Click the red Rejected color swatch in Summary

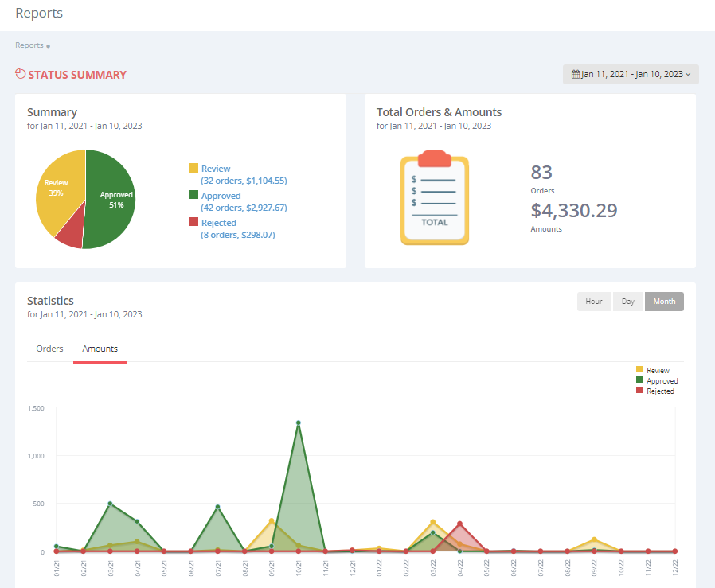point(192,222)
